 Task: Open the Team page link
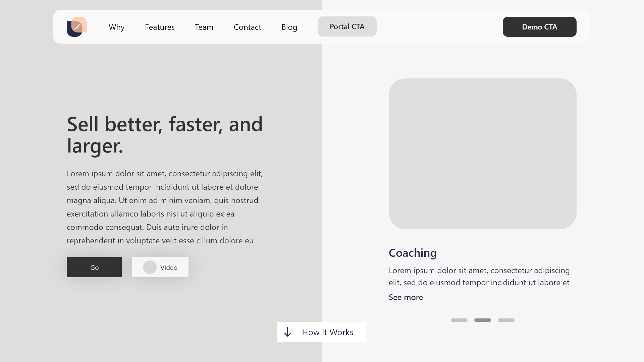pos(204,27)
